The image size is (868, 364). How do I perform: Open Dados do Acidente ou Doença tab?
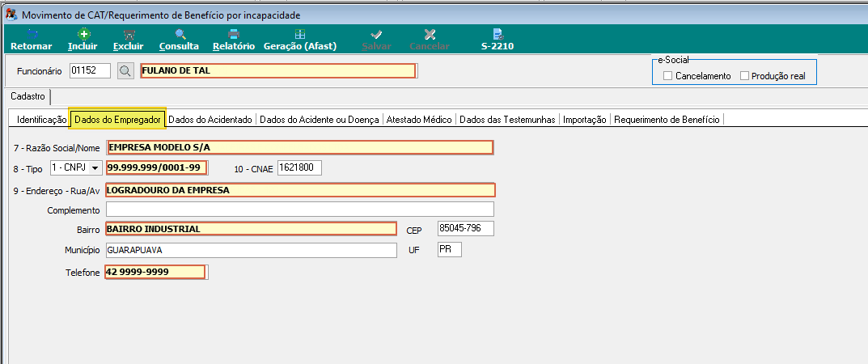pos(320,120)
